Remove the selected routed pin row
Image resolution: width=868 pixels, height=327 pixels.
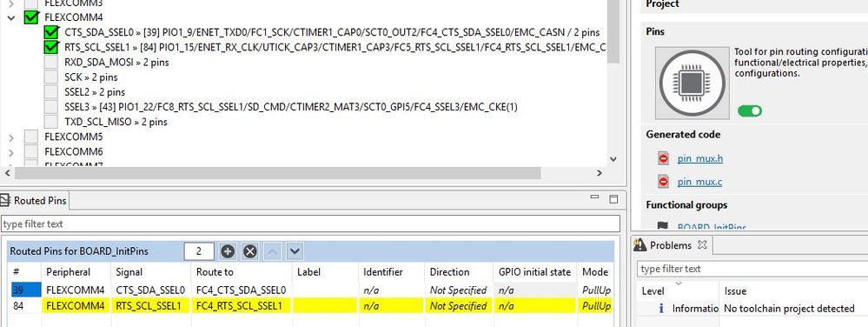coord(250,251)
